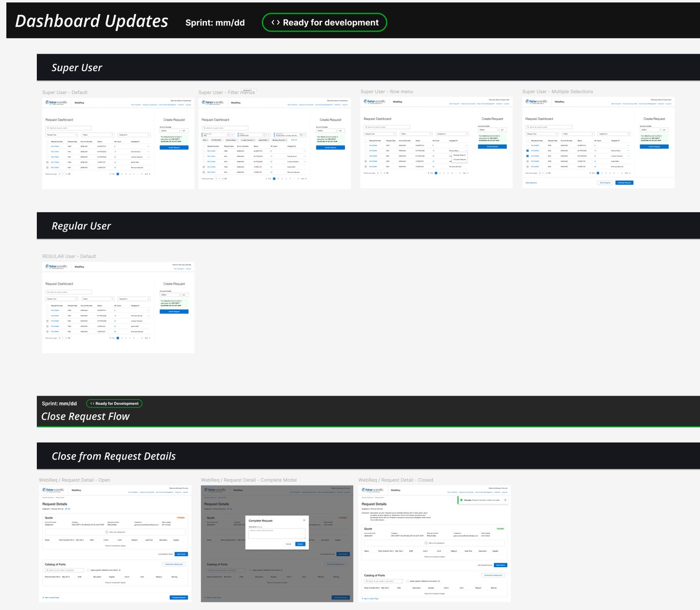Click the code icon in Ready for development badge
Image resolution: width=700 pixels, height=610 pixels.
pos(276,22)
